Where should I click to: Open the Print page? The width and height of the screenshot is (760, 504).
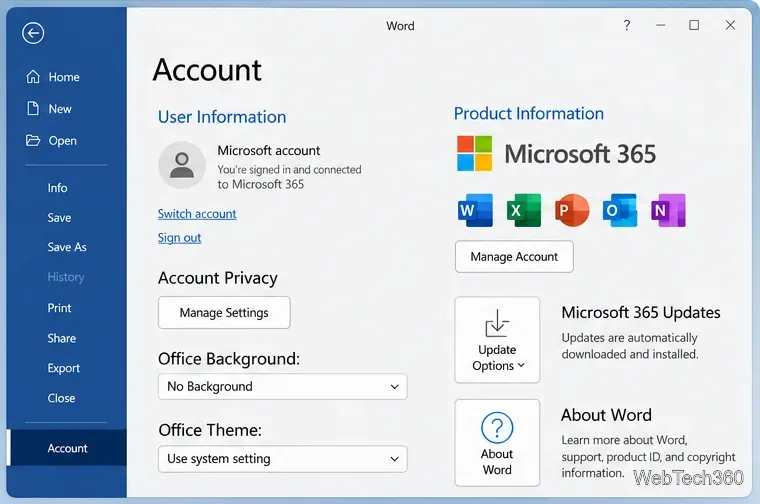[59, 308]
